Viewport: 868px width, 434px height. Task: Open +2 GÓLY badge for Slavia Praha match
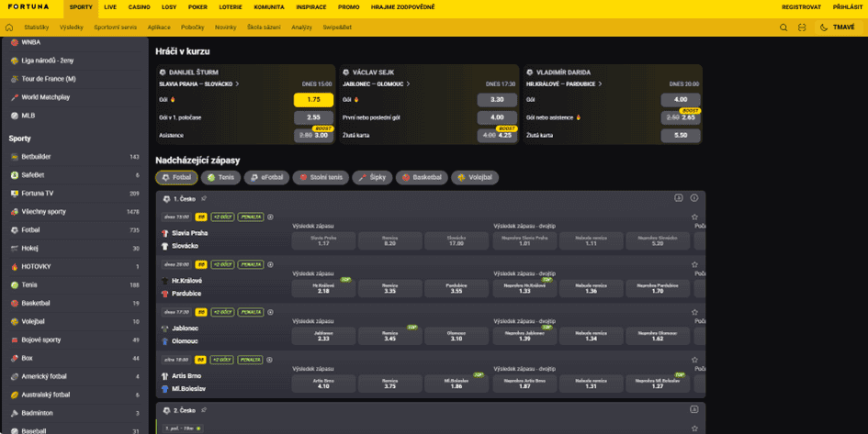222,217
